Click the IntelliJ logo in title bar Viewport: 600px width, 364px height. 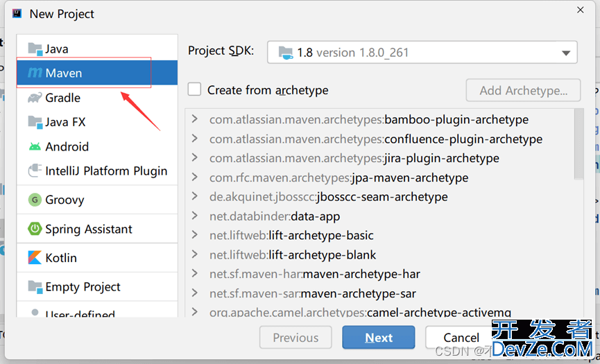(17, 14)
